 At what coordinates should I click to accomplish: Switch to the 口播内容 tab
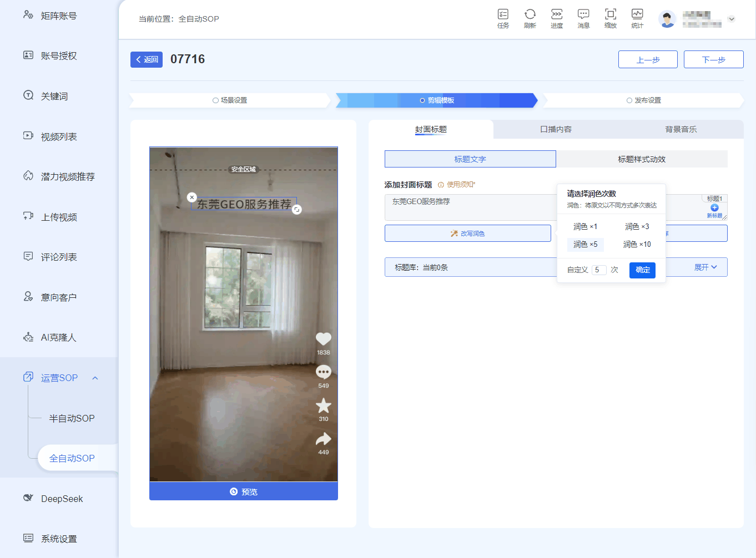click(556, 129)
